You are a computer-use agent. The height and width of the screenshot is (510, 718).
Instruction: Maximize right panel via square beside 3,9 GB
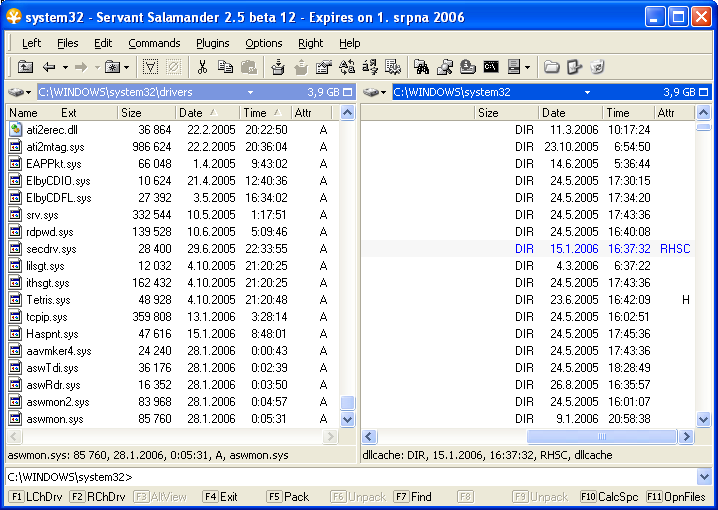(x=704, y=92)
